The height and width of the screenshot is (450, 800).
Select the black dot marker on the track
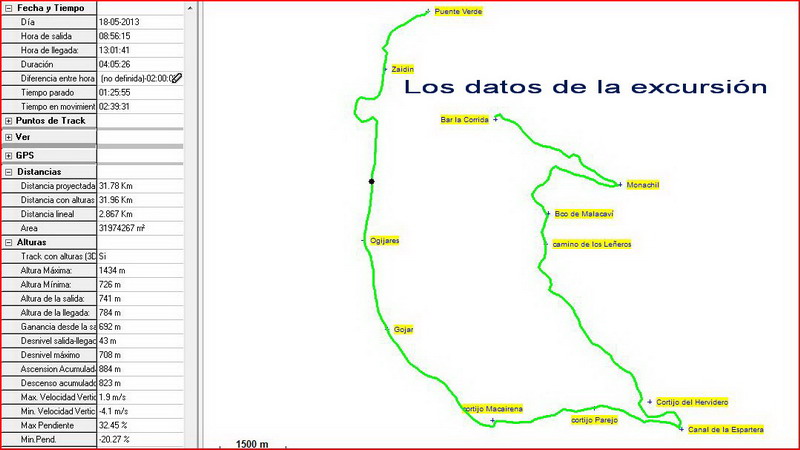coord(372,181)
